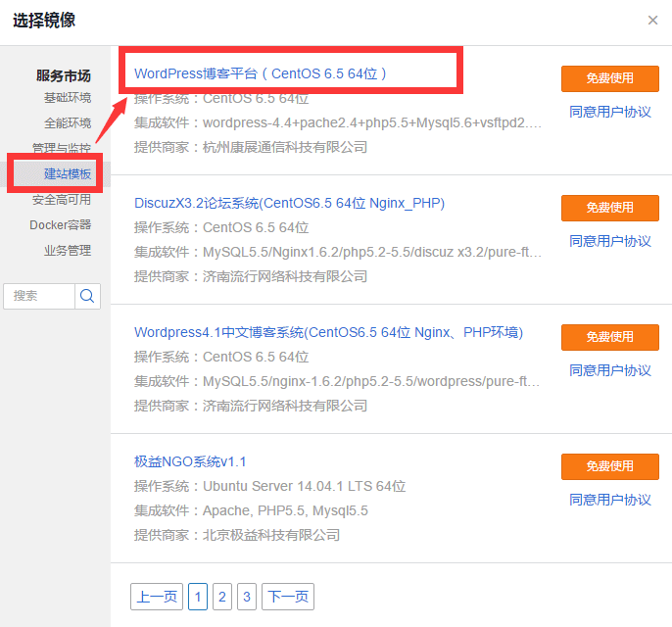The image size is (672, 627).
Task: Click the 杭州康展通信科技有限公司 provider text
Action: coord(284,147)
